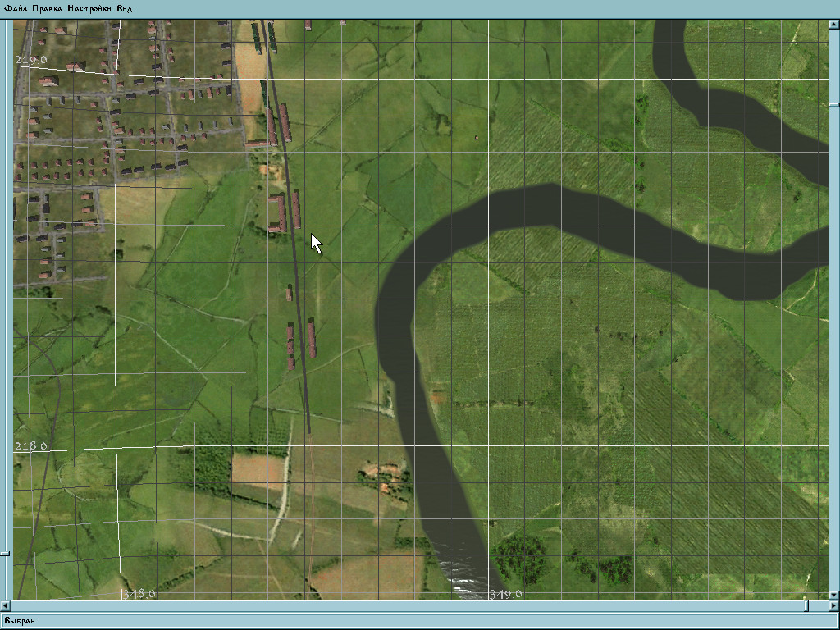Click the 218.0 grid coordinate label
Image resolution: width=840 pixels, height=630 pixels.
tap(30, 445)
